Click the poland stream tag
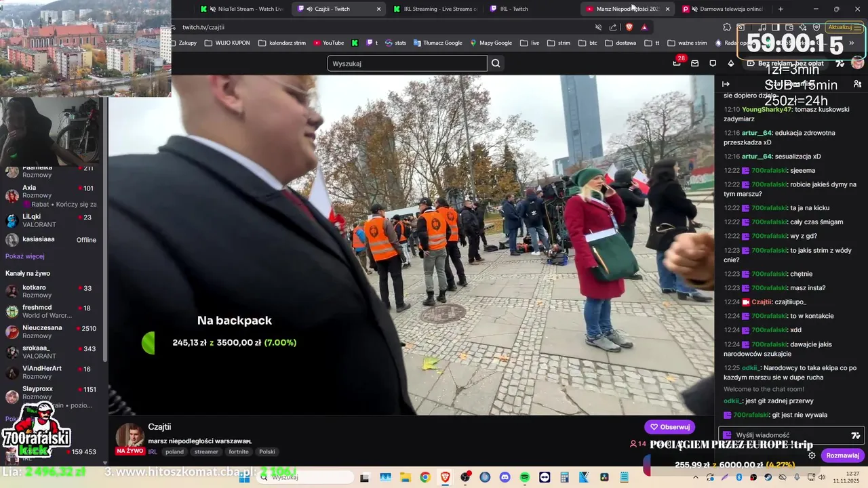Screen dimensions: 868x488 pyautogui.click(x=174, y=451)
